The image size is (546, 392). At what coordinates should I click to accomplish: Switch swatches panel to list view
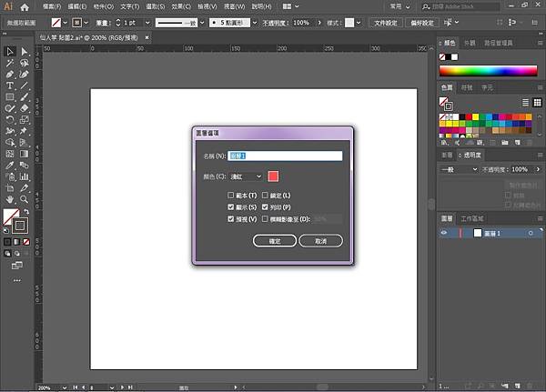tap(525, 103)
